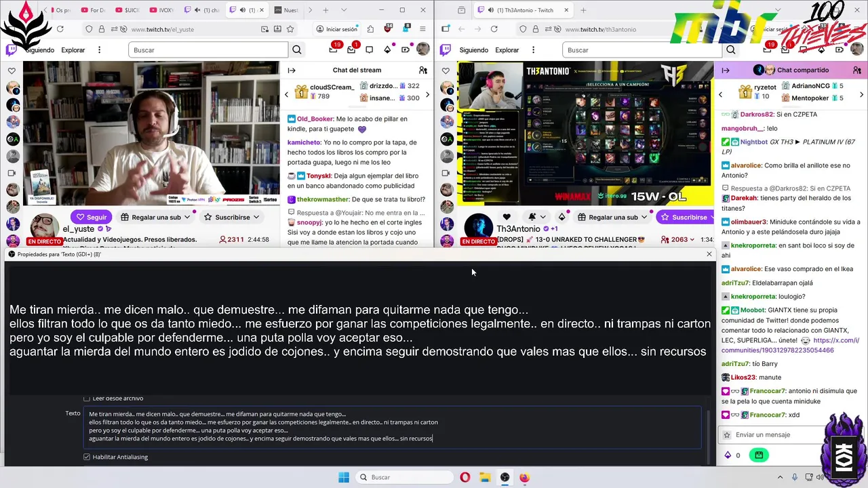The image size is (868, 488).
Task: Open File Explorer from taskbar
Action: tap(485, 477)
